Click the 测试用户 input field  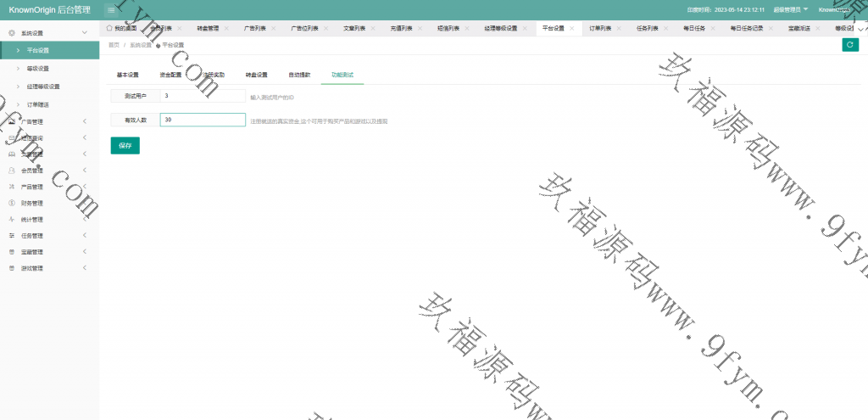[203, 97]
